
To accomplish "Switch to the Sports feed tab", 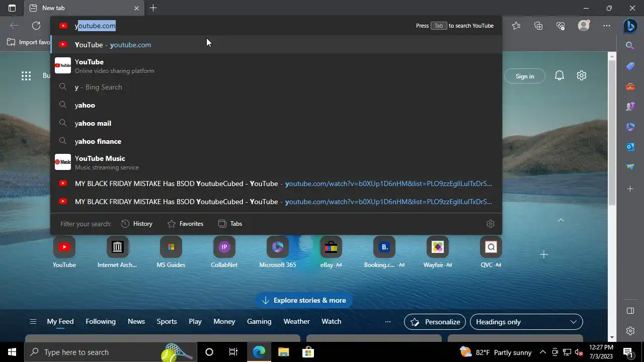I will click(167, 321).
